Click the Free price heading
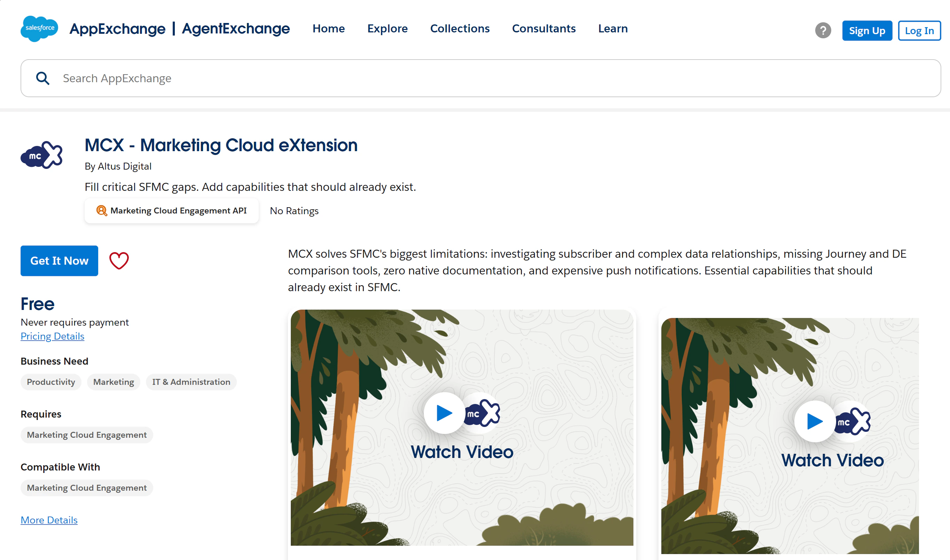This screenshot has width=950, height=560. (37, 304)
